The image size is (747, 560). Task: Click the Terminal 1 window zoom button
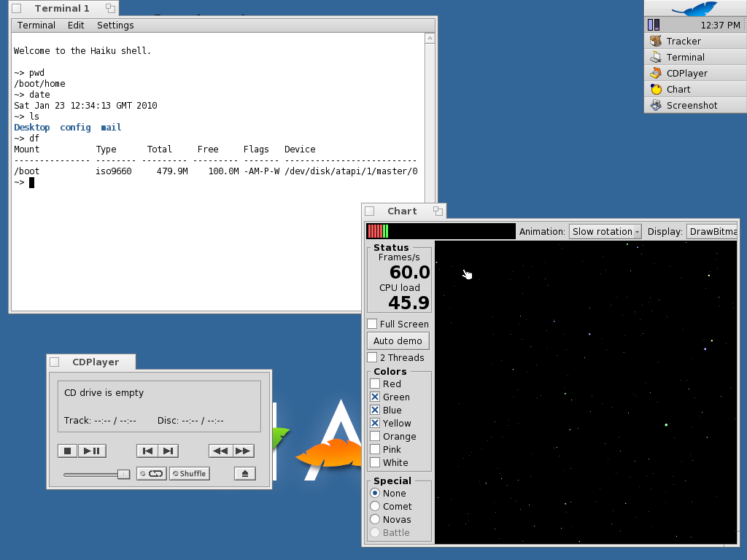click(111, 8)
